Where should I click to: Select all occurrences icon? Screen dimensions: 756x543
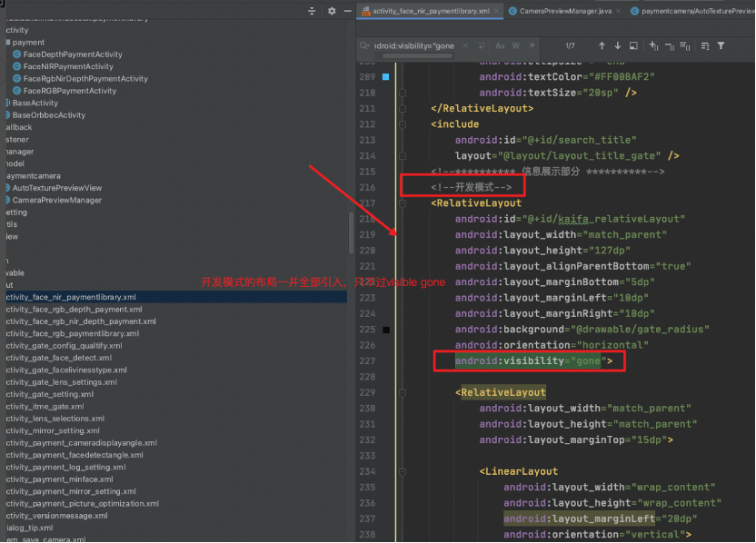click(685, 45)
